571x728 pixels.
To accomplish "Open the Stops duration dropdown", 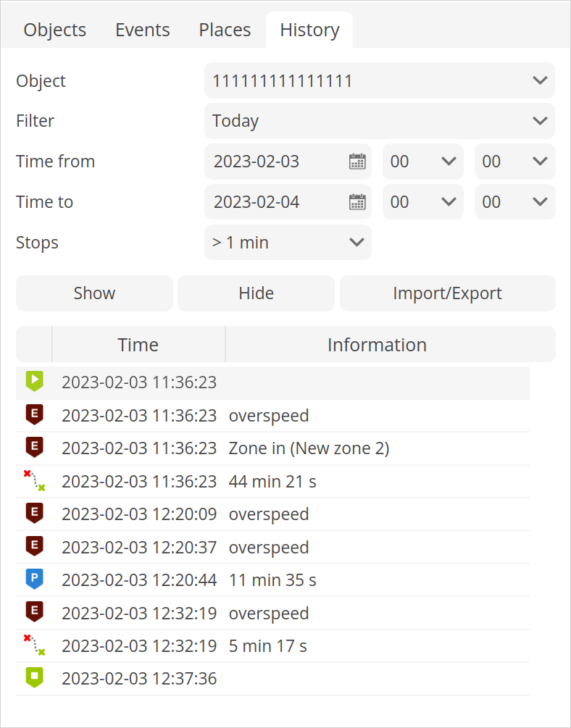I will pos(288,243).
